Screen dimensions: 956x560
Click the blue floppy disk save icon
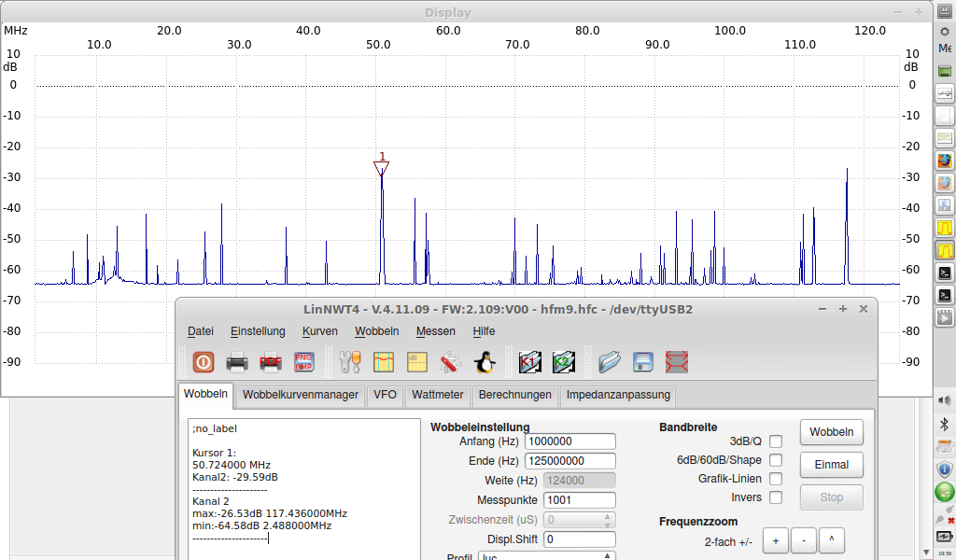(642, 361)
